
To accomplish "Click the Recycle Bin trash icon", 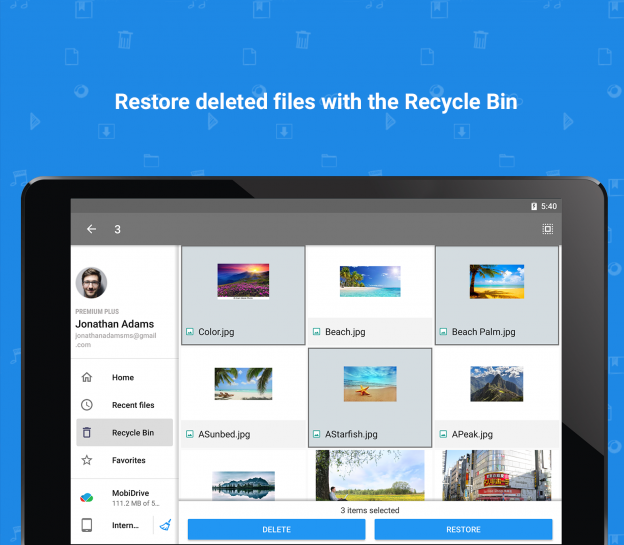I will tap(87, 432).
